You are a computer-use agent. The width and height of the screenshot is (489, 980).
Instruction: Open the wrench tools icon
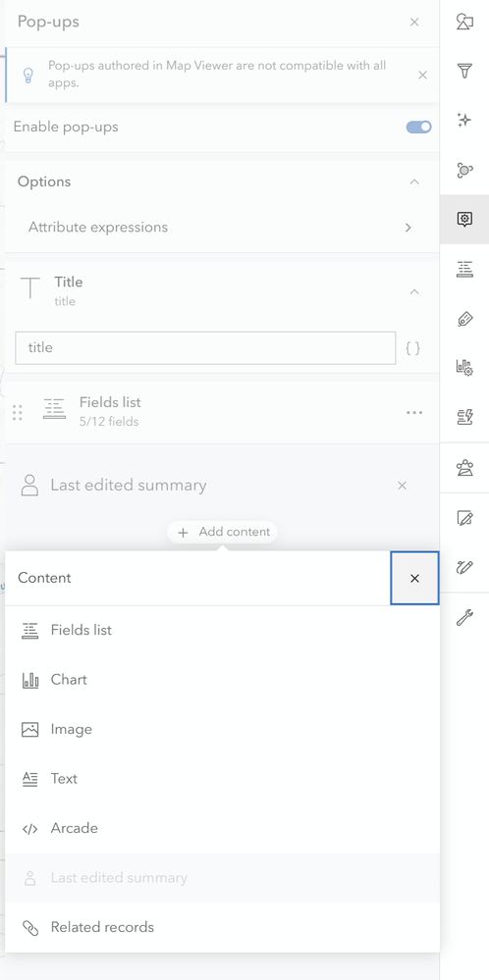coord(464,617)
